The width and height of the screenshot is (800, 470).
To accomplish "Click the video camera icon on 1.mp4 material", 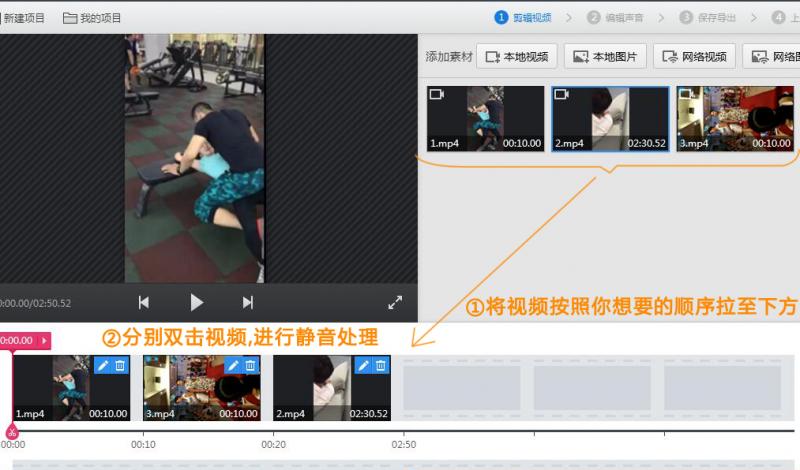I will (437, 94).
